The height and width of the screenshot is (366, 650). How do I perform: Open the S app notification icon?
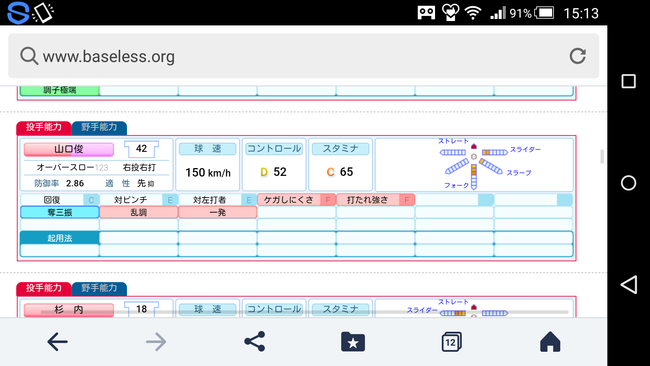[18, 13]
